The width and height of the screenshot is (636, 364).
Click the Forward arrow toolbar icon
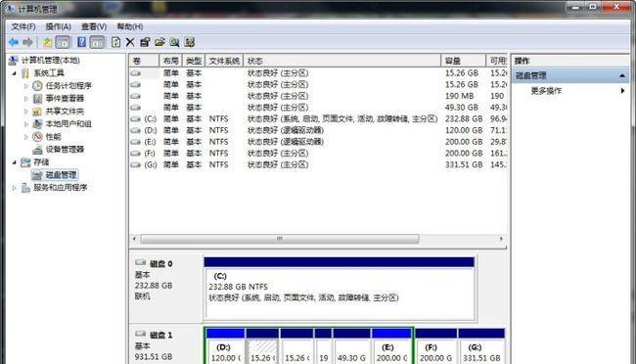tap(28, 42)
